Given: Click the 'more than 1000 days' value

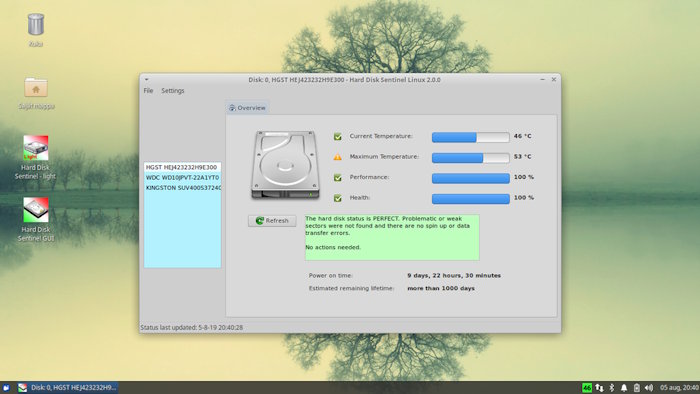Looking at the screenshot, I should (x=441, y=289).
